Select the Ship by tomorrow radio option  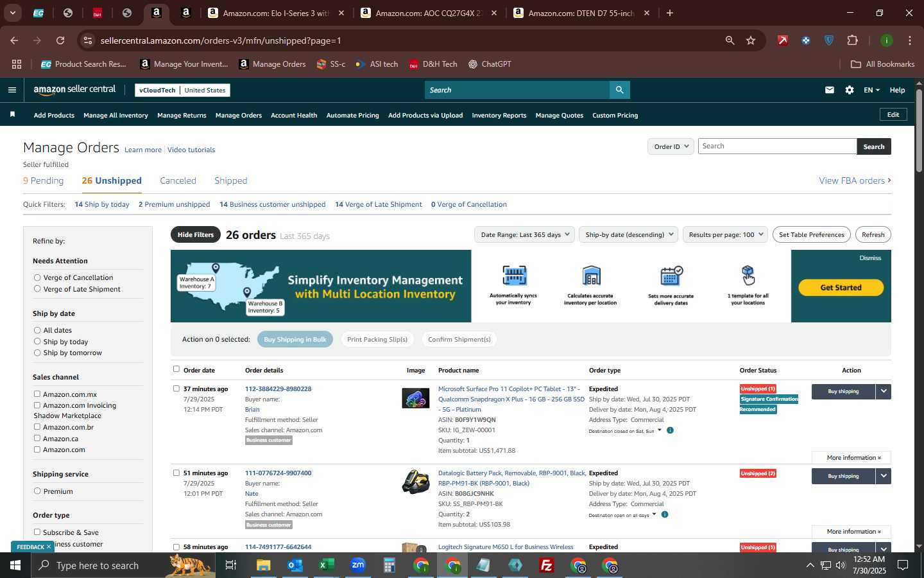37,353
